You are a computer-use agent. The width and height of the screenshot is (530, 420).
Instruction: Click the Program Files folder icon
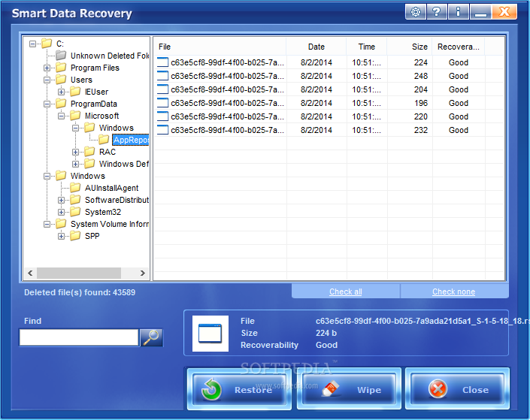(x=61, y=67)
